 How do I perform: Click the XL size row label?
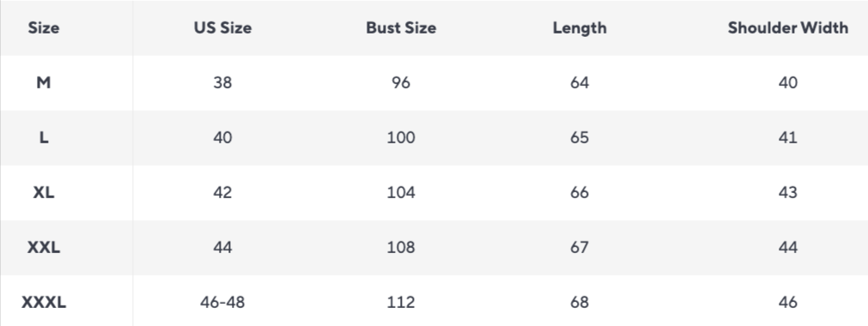(44, 192)
